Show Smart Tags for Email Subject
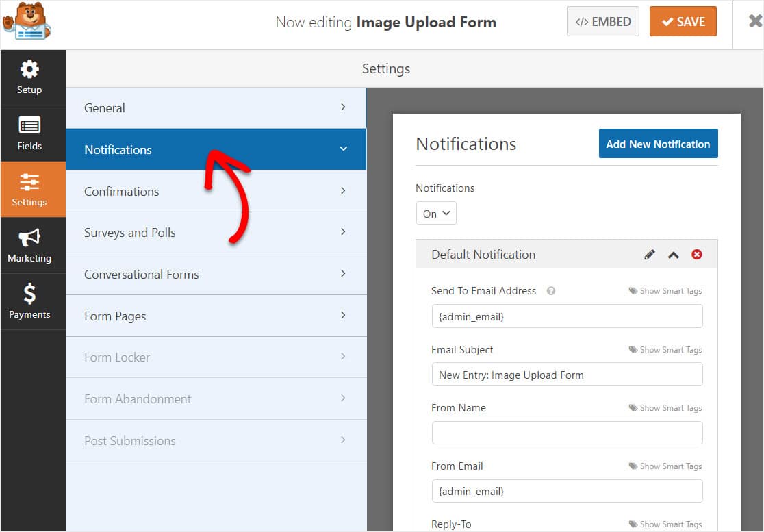The width and height of the screenshot is (764, 532). point(665,350)
